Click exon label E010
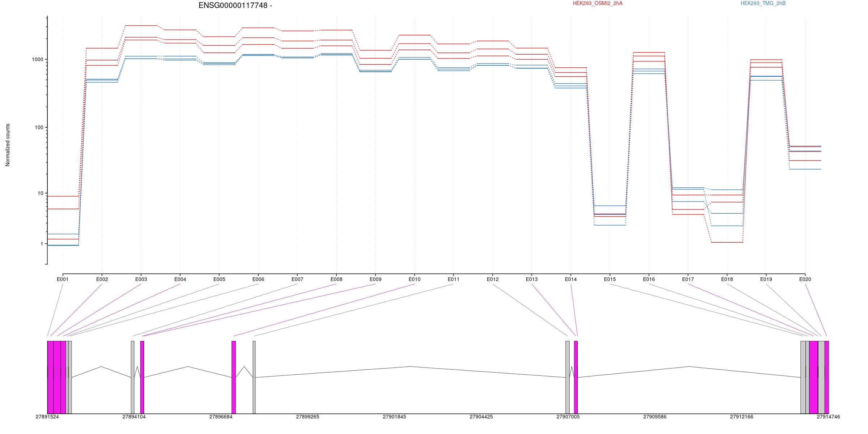This screenshot has width=868, height=434. click(414, 279)
